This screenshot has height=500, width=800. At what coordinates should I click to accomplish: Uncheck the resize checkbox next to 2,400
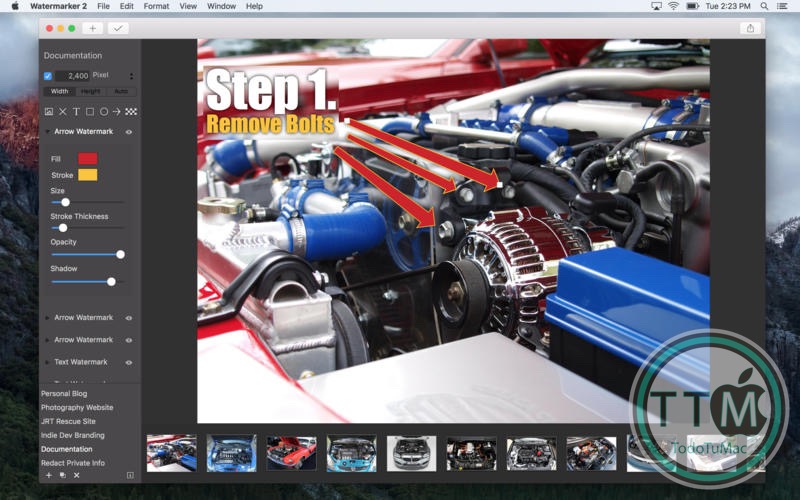pos(48,76)
